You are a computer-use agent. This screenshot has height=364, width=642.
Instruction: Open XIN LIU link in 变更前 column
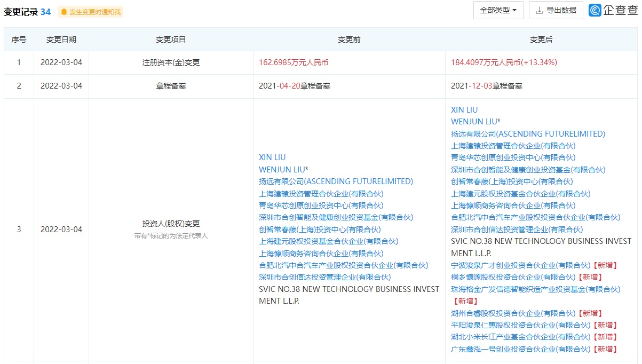pos(272,157)
